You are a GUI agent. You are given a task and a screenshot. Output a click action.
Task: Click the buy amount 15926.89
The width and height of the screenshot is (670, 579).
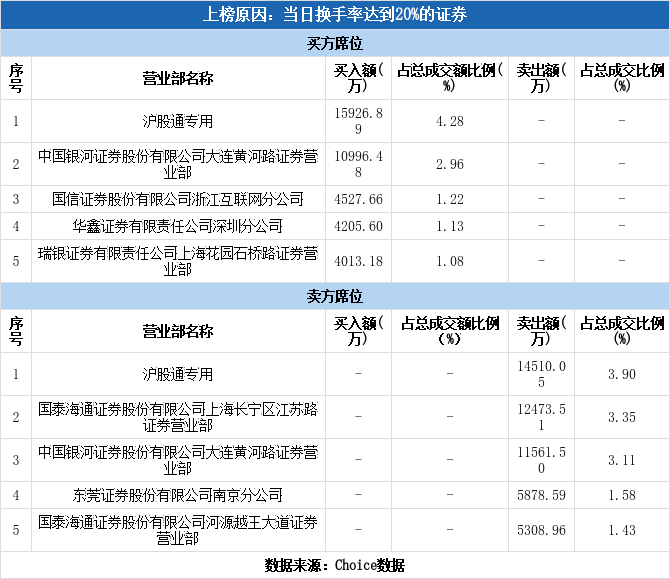(358, 121)
